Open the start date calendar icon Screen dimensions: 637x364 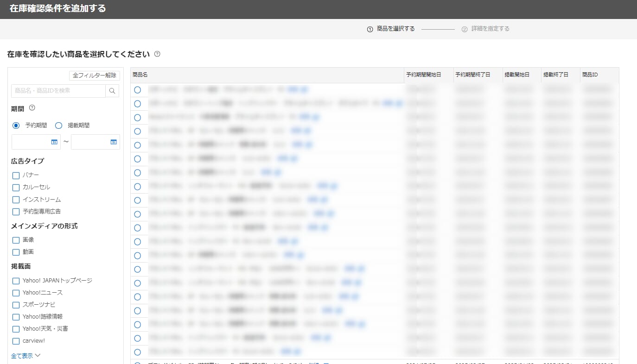click(54, 142)
